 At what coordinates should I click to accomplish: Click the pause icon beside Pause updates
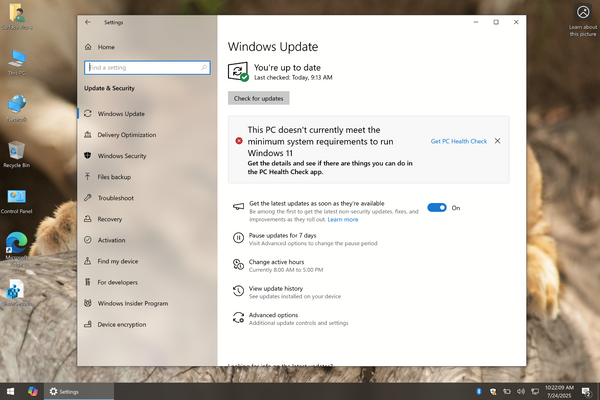pos(238,238)
